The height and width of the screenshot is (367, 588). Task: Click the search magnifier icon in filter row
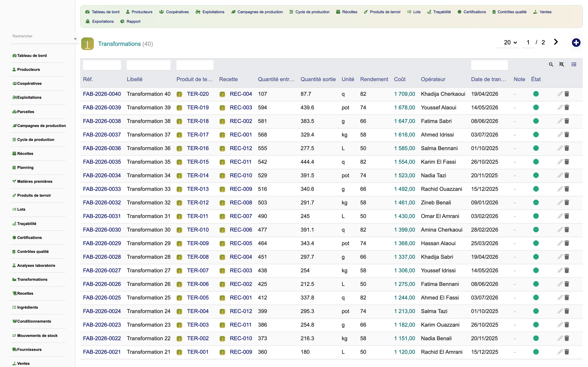[551, 64]
